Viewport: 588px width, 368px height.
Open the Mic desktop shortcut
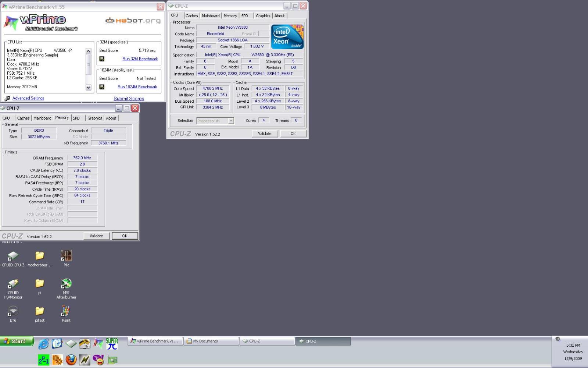(x=66, y=259)
